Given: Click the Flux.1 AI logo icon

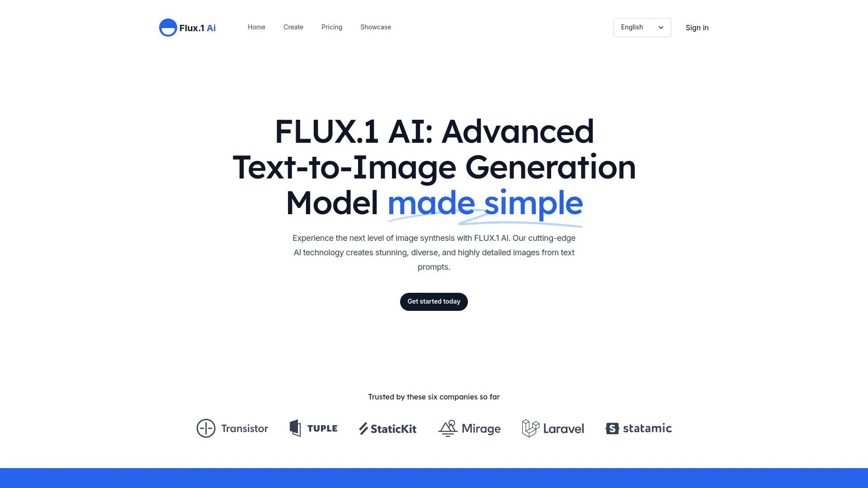Looking at the screenshot, I should [168, 28].
